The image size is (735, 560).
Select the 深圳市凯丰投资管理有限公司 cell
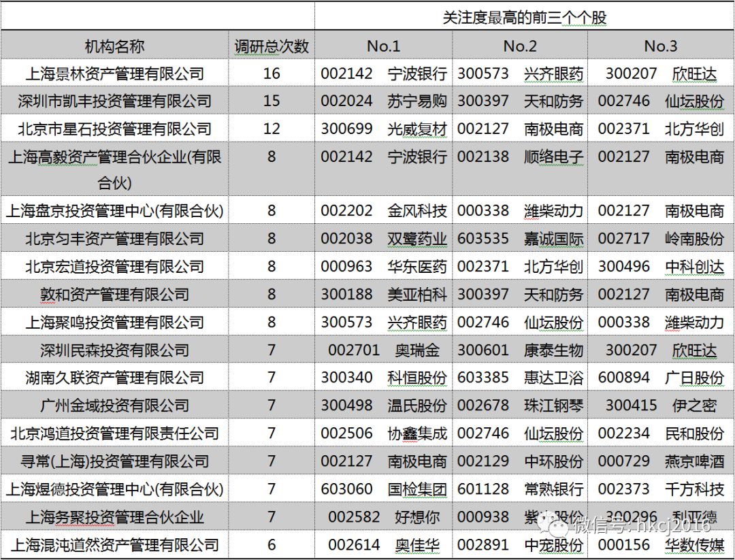coord(114,101)
